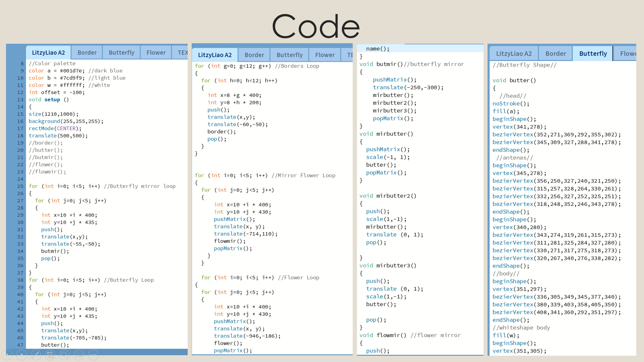Click line number 15 in the code gutter
644x362 pixels.
pyautogui.click(x=20, y=114)
